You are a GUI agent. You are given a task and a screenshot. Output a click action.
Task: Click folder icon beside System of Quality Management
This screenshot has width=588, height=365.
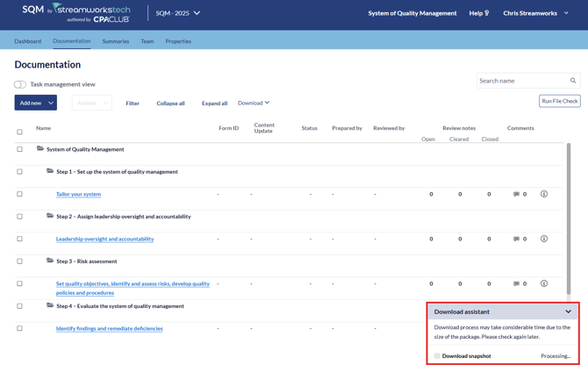click(40, 149)
